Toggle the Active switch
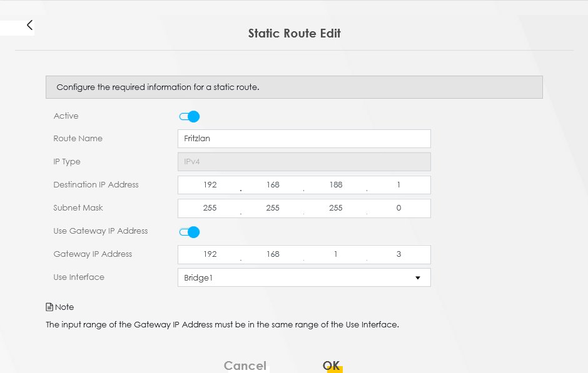This screenshot has height=373, width=588. (x=189, y=116)
